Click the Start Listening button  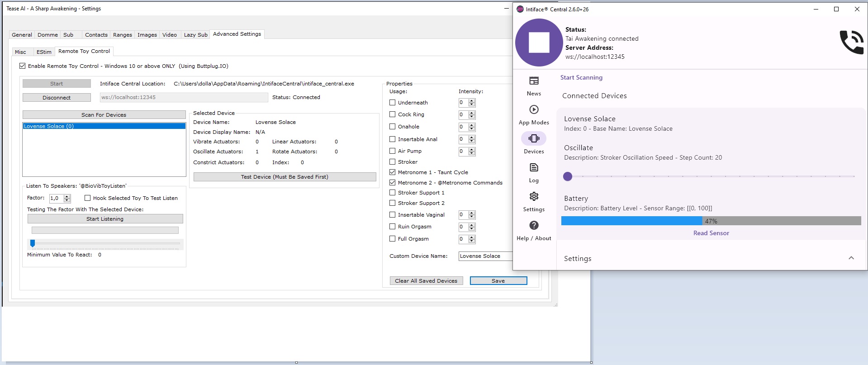click(x=105, y=219)
